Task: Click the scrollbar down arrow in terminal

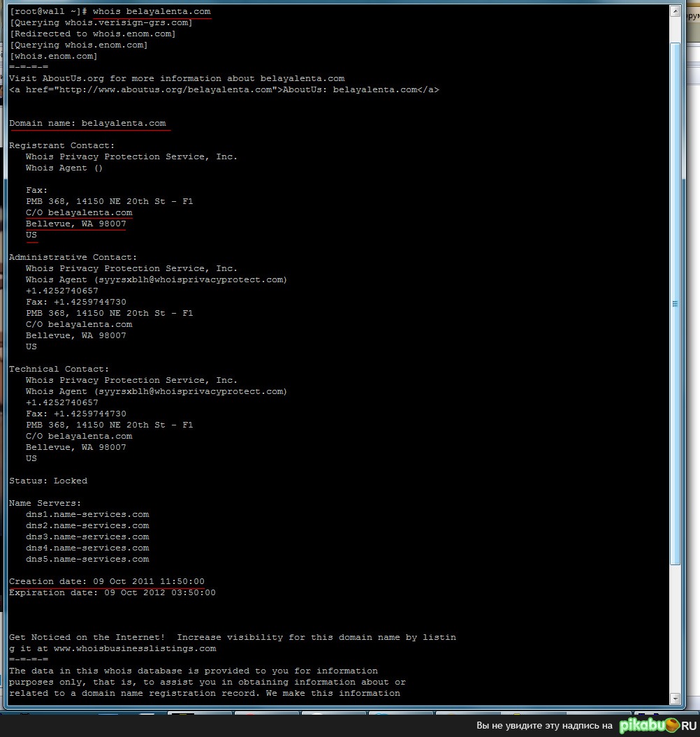Action: click(675, 698)
